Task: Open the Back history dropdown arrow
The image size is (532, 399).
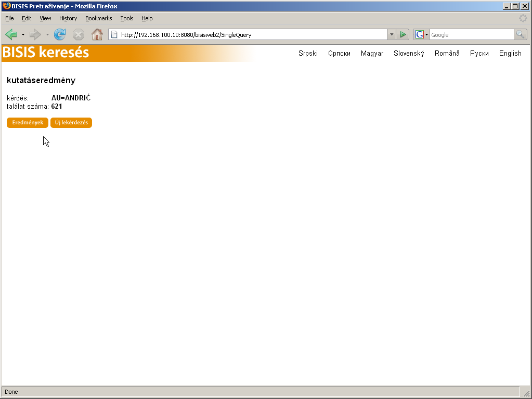Action: click(23, 35)
